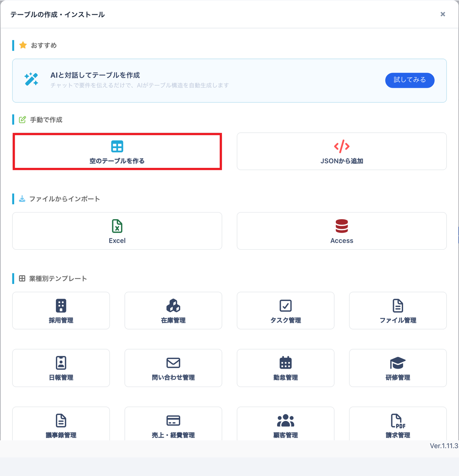The image size is (459, 476).
Task: Click the 採用管理 template label
Action: (x=61, y=320)
